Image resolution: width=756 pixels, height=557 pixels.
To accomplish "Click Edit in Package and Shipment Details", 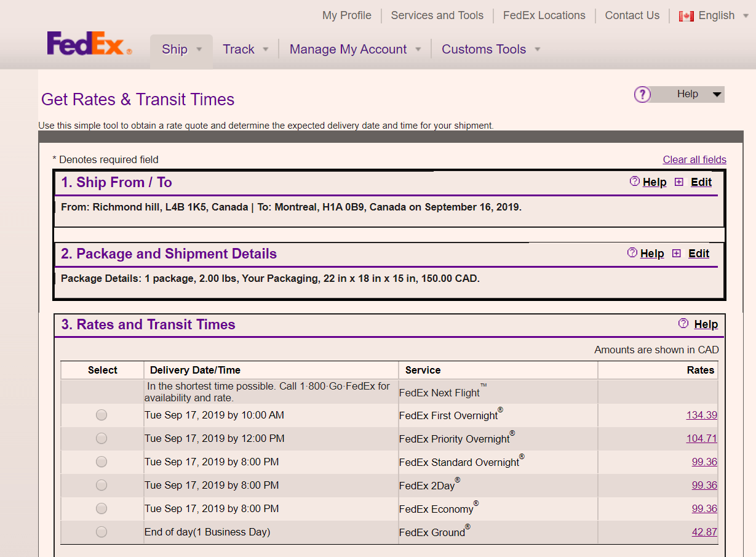I will point(699,254).
